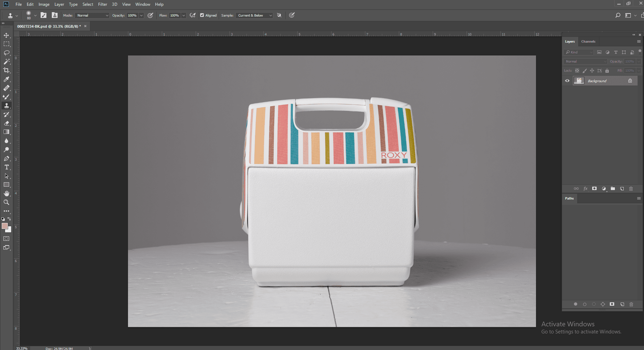Expand the Sample dropdown Current & Below

[x=254, y=15]
